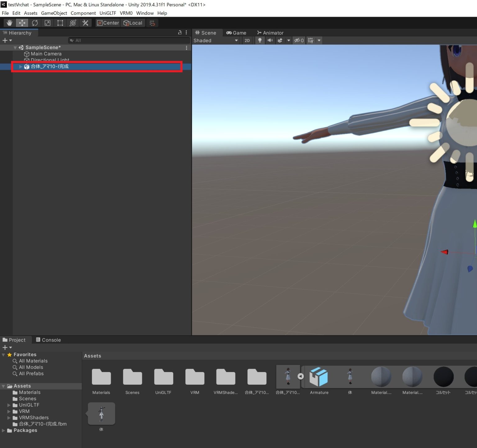The height and width of the screenshot is (448, 477).
Task: Open the create menu plus dropdown in Hierarchy
Action: pos(6,40)
